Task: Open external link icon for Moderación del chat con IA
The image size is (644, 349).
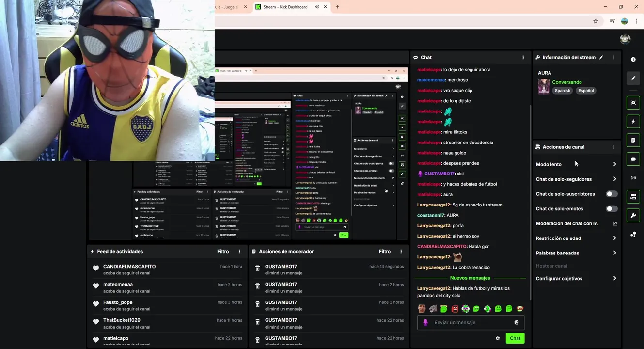Action: (x=615, y=223)
